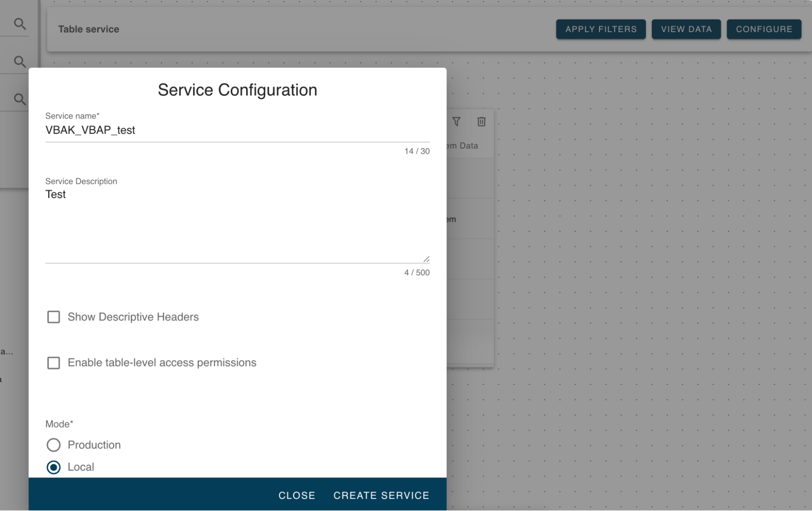Click the middle sidebar search icon
Image resolution: width=812 pixels, height=511 pixels.
coord(19,62)
